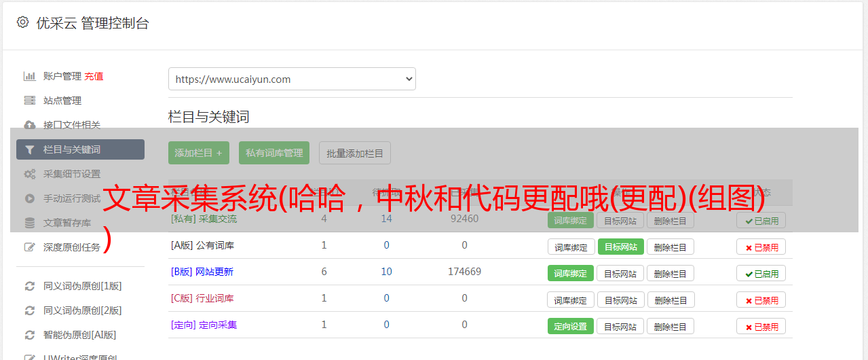The image size is (868, 360).
Task: Click the 优采云 管理控制台 title
Action: (x=92, y=23)
